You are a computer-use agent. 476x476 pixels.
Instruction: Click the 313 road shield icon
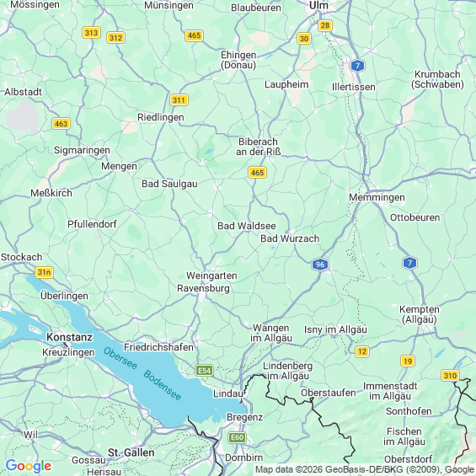pos(91,33)
